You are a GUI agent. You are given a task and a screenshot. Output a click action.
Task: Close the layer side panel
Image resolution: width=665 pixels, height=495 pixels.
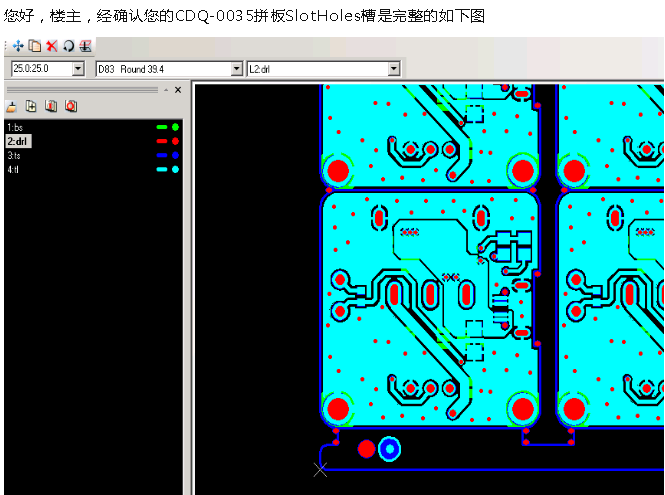pos(178,90)
